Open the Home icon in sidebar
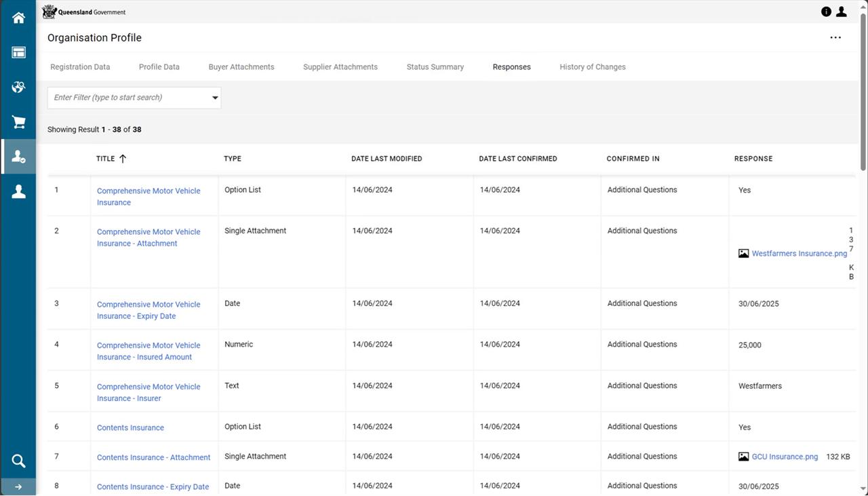Image resolution: width=868 pixels, height=496 pixels. click(18, 18)
